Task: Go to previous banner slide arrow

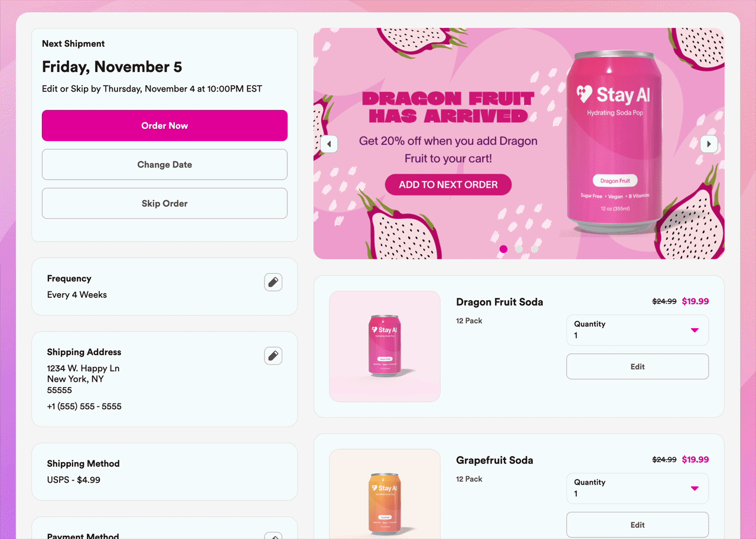Action: (x=329, y=144)
